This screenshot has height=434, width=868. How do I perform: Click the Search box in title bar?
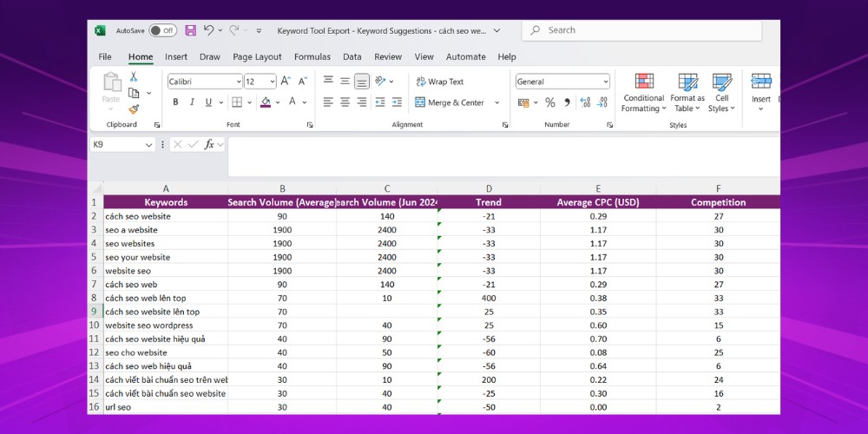point(641,30)
